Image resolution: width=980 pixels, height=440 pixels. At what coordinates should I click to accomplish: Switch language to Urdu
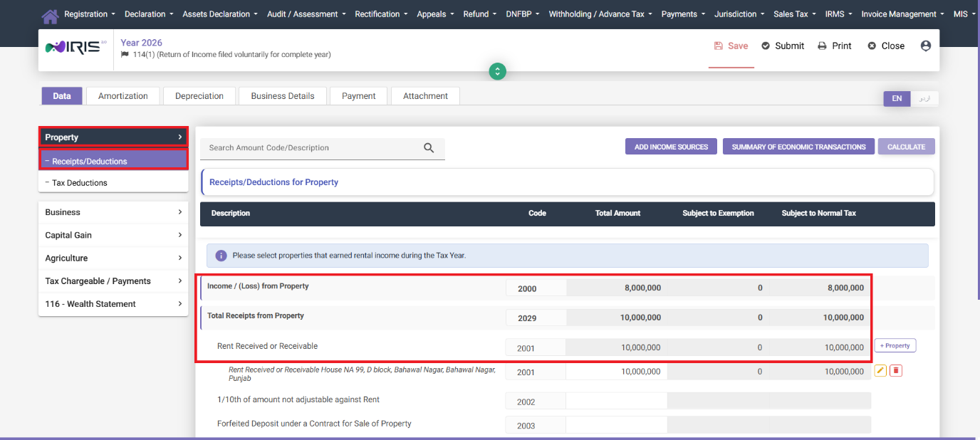[924, 98]
